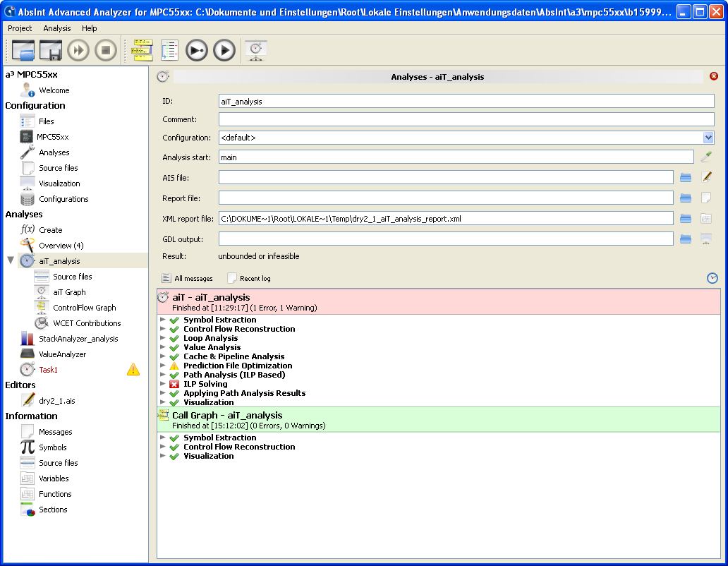Select the red Task1 analysis
The image size is (728, 566).
click(x=48, y=370)
